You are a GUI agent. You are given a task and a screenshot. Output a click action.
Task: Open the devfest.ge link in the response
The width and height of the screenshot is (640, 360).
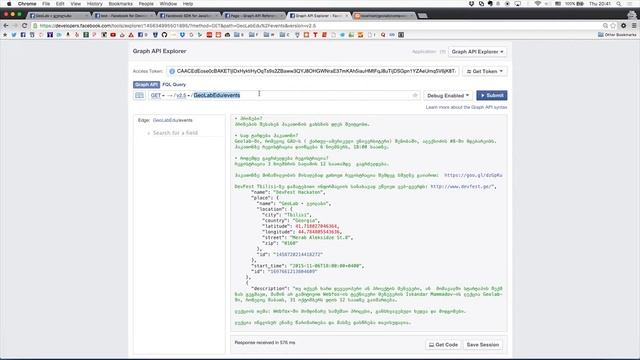[462, 187]
